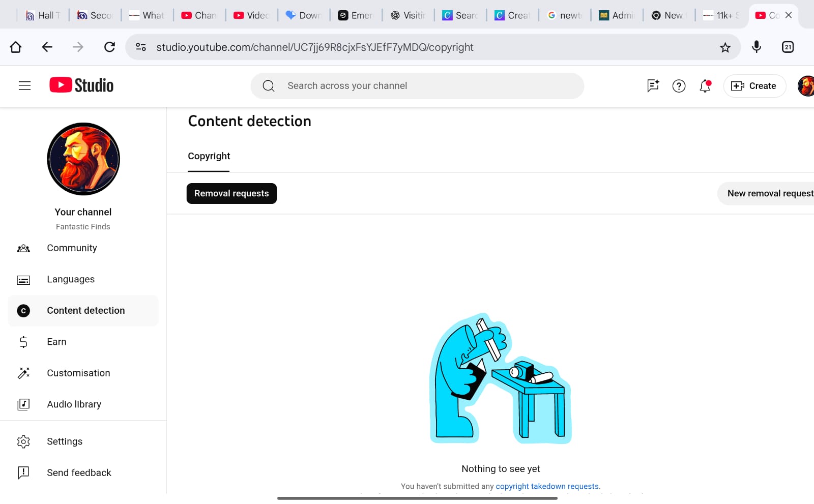This screenshot has height=504, width=814.
Task: Open Community in the sidebar
Action: pyautogui.click(x=72, y=248)
